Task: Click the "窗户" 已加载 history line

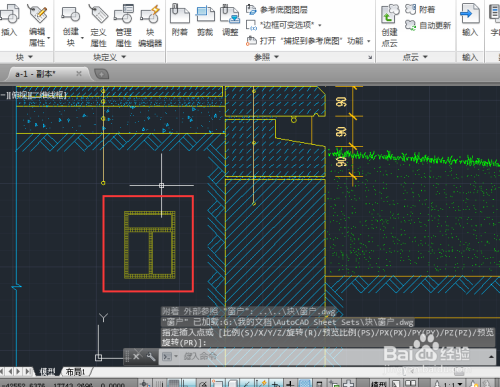Action: 288,322
